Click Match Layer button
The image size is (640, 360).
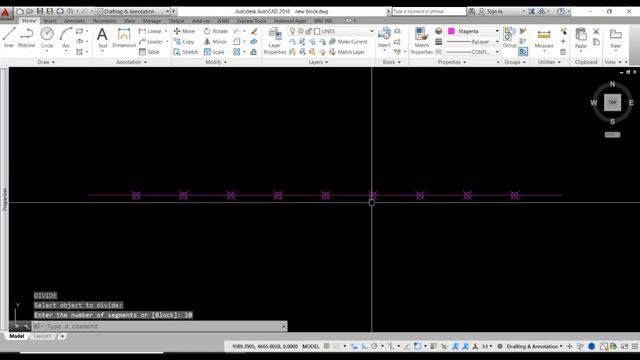click(x=347, y=52)
